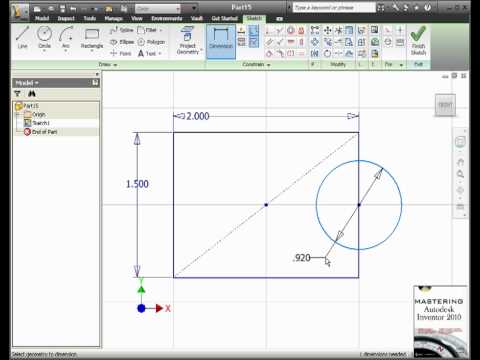Click the Make Part icon
Screen dimensions: 480x360
(x=362, y=31)
